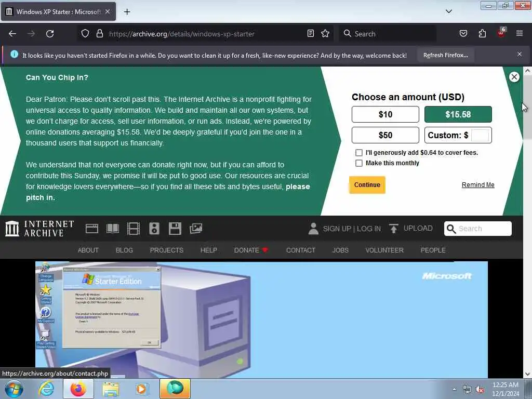This screenshot has height=399, width=532.
Task: Expand the list all tabs chevron
Action: 448,11
